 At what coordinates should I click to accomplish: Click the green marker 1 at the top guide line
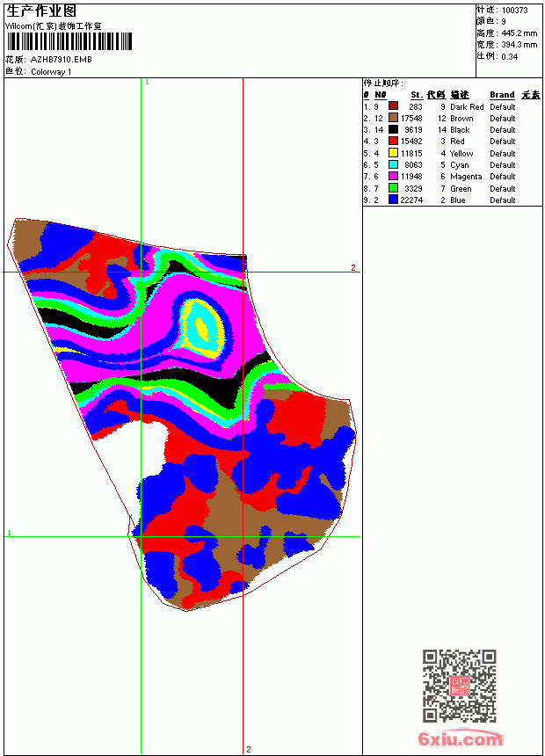click(x=147, y=83)
